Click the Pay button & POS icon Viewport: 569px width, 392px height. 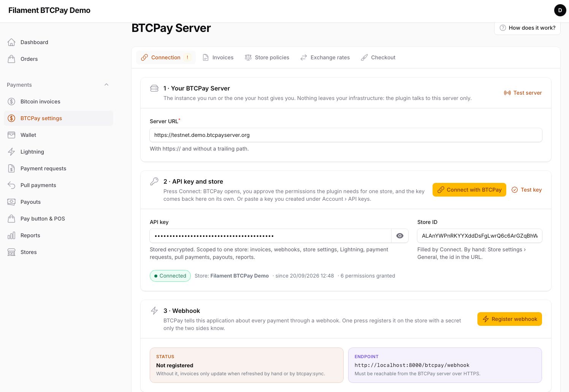click(11, 219)
